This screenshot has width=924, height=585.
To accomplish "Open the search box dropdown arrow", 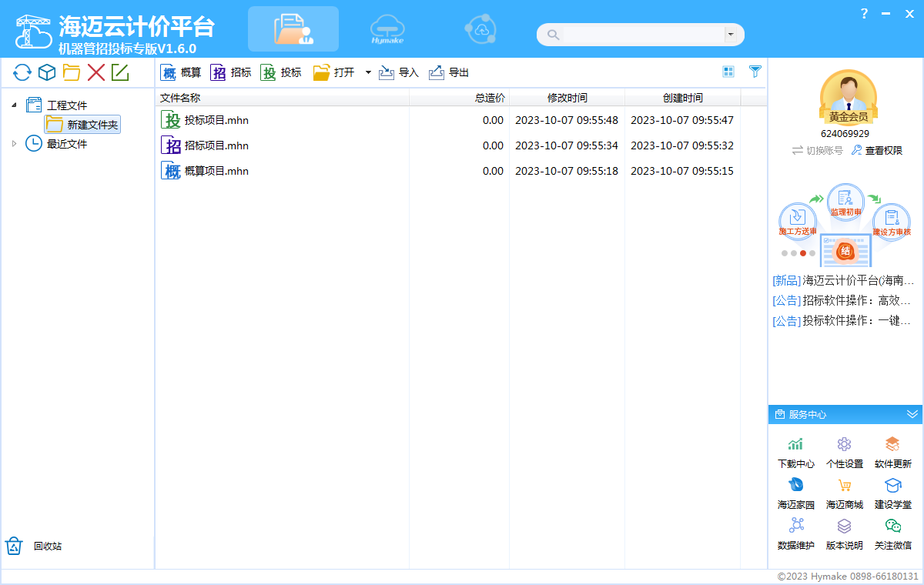I will tap(730, 35).
